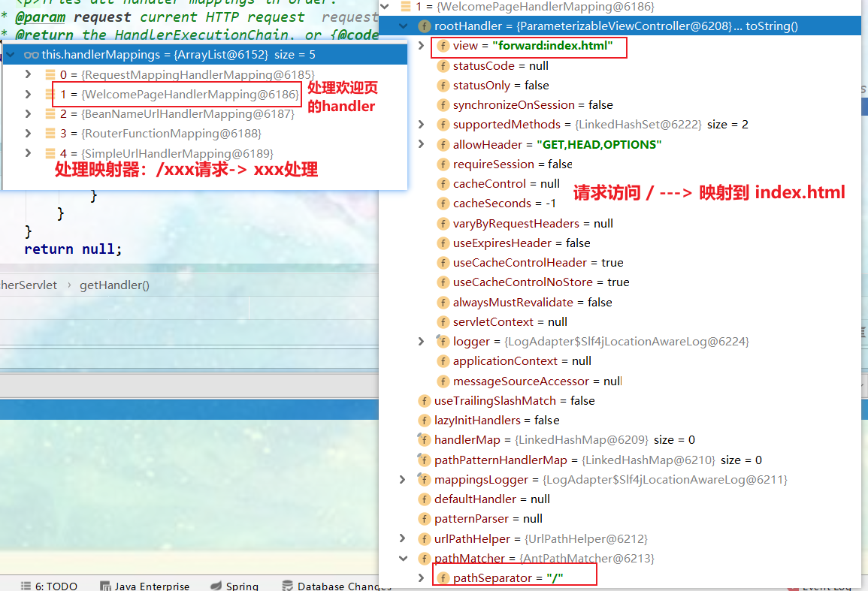Click the field icon beside defaultHandler

pos(424,499)
